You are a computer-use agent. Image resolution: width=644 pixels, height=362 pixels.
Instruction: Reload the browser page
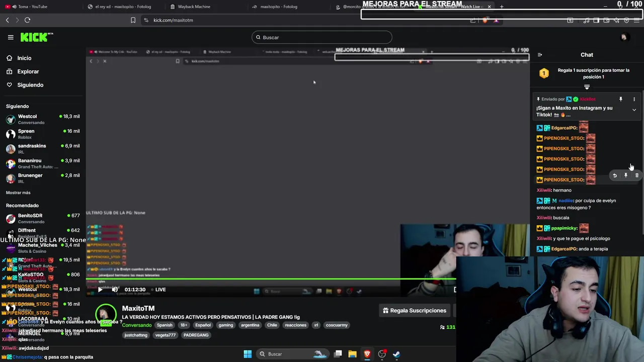[x=27, y=20]
